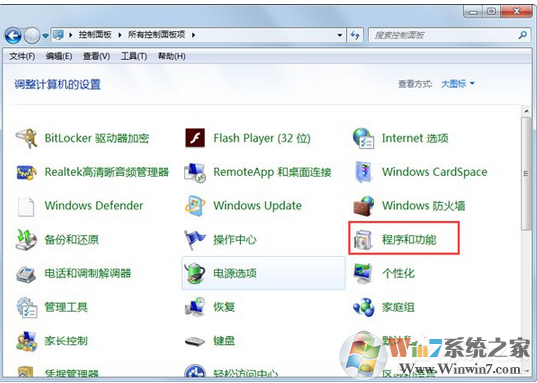
Task: Open the 电源选项 link
Action: point(235,273)
